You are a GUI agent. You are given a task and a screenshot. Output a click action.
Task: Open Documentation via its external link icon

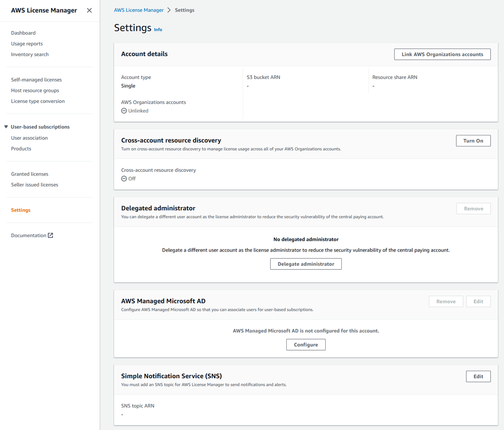click(50, 235)
